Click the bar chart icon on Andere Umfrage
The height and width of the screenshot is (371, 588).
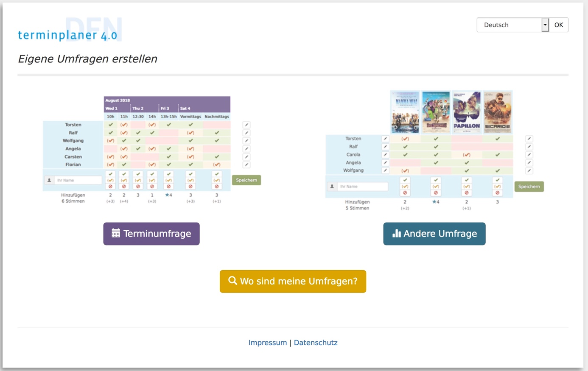tap(396, 233)
